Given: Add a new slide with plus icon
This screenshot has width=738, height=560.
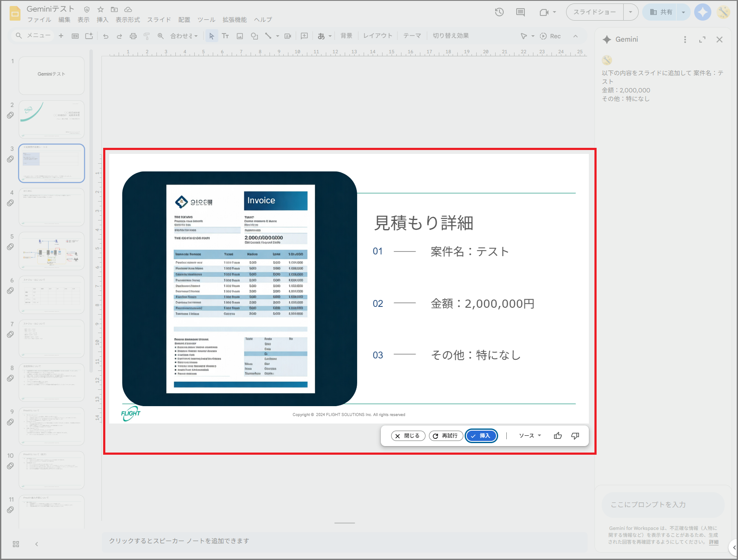Looking at the screenshot, I should [61, 36].
